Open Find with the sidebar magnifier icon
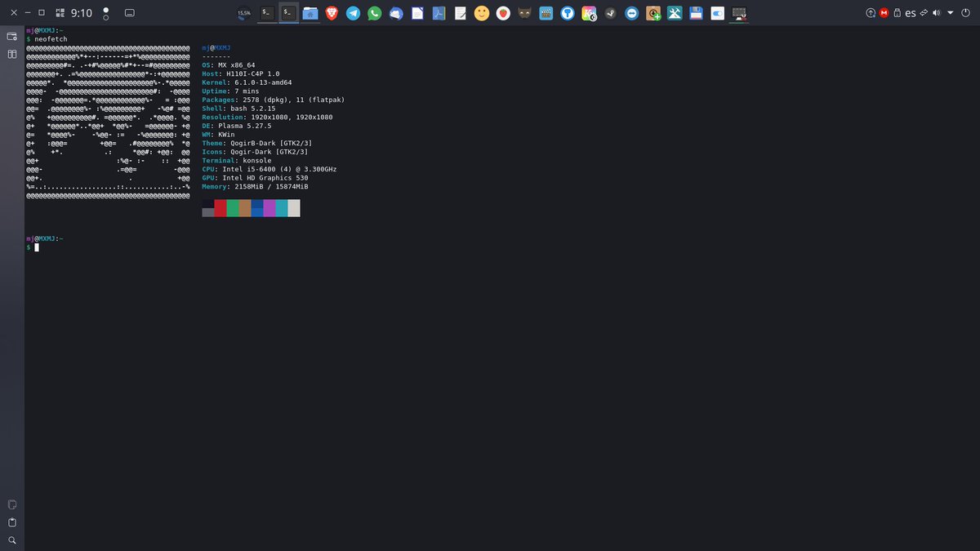Image resolution: width=980 pixels, height=551 pixels. (12, 540)
